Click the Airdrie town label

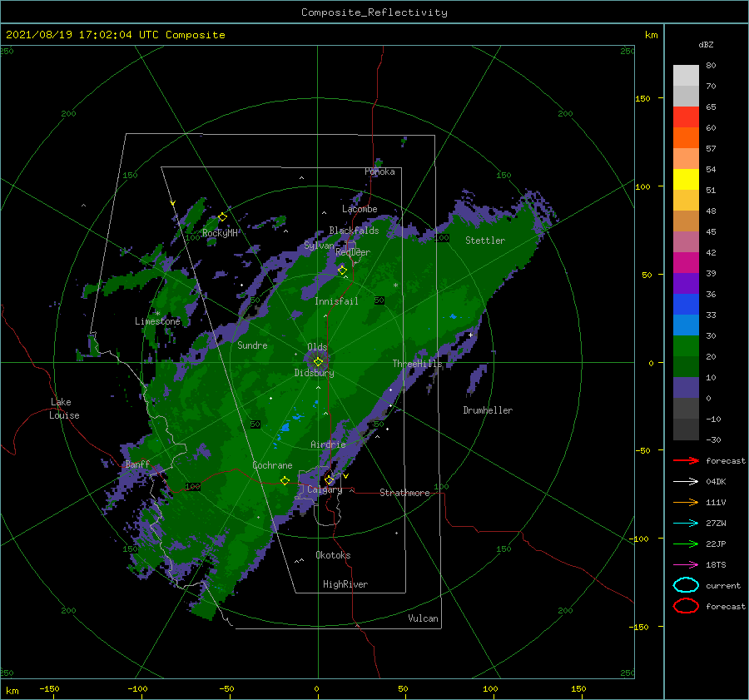point(328,444)
